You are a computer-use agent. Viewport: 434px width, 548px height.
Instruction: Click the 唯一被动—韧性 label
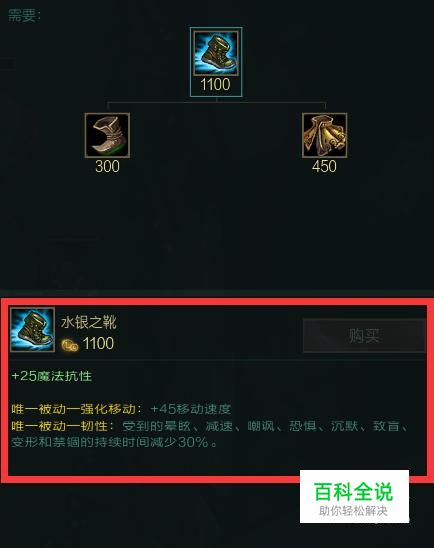point(63,426)
